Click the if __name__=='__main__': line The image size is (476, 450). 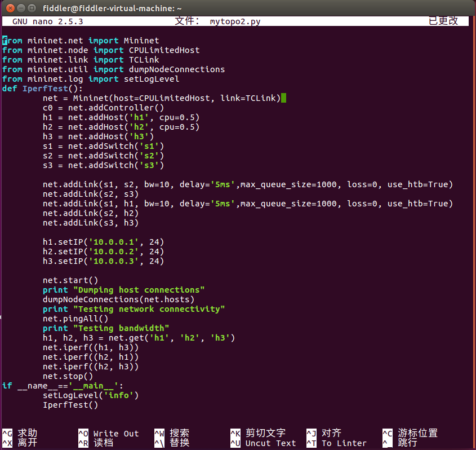click(63, 386)
